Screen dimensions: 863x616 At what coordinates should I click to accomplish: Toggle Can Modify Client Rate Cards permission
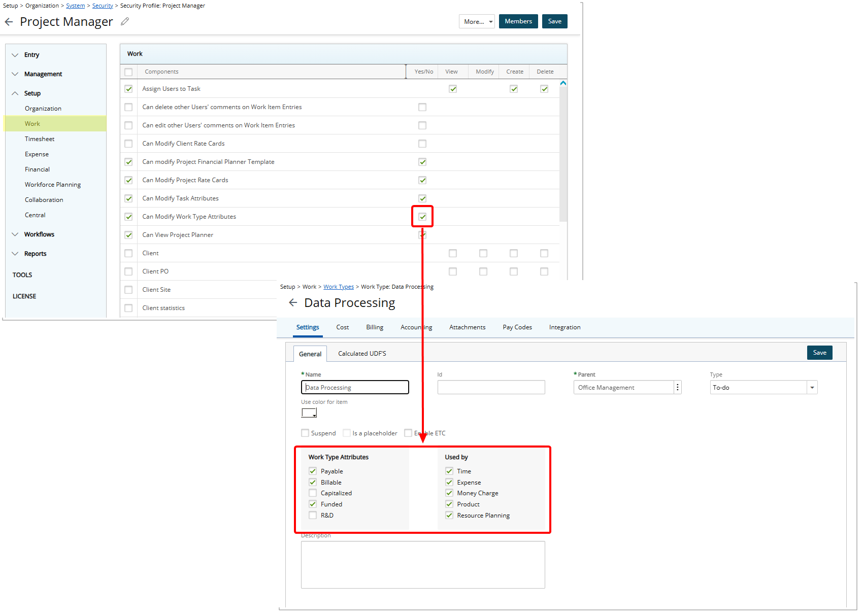[x=422, y=143]
